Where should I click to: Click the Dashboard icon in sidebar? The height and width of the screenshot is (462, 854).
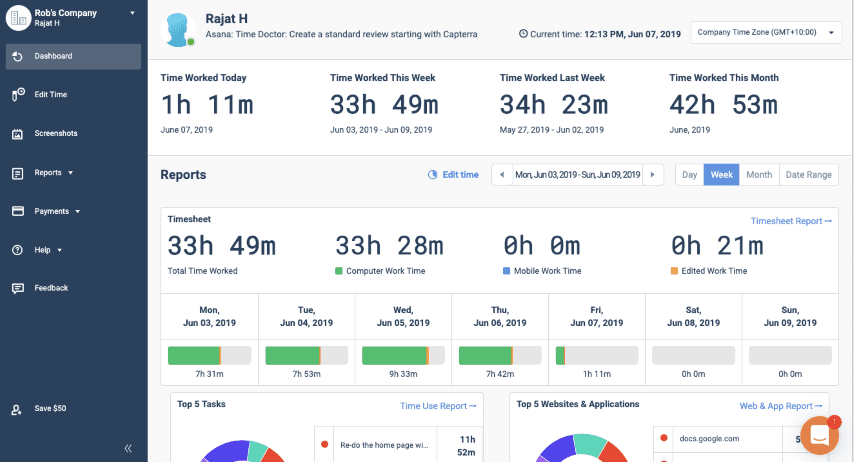18,56
